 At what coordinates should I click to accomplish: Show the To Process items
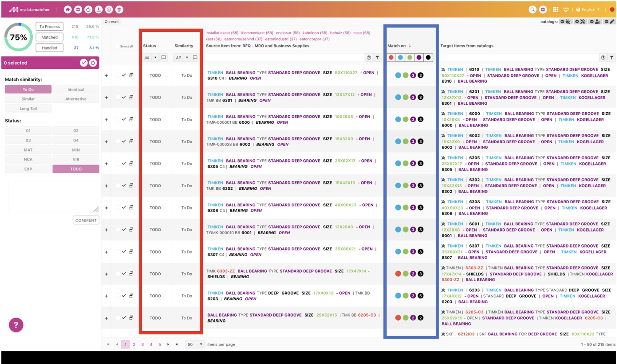49,26
